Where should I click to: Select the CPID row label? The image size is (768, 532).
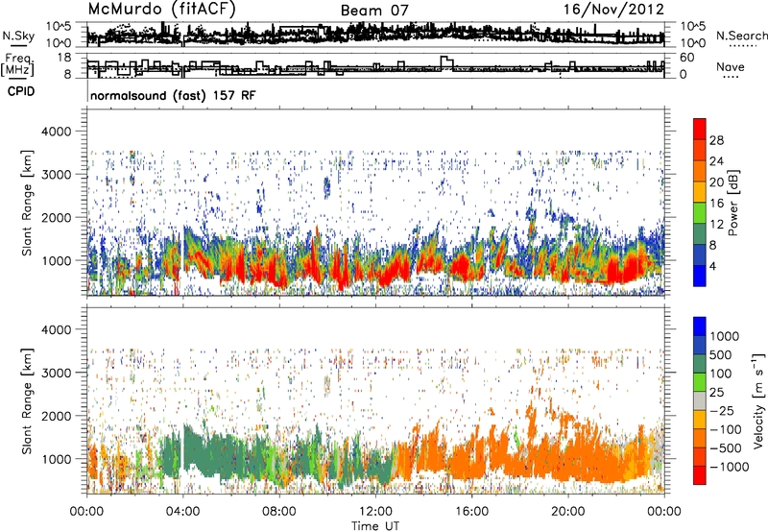pos(21,91)
